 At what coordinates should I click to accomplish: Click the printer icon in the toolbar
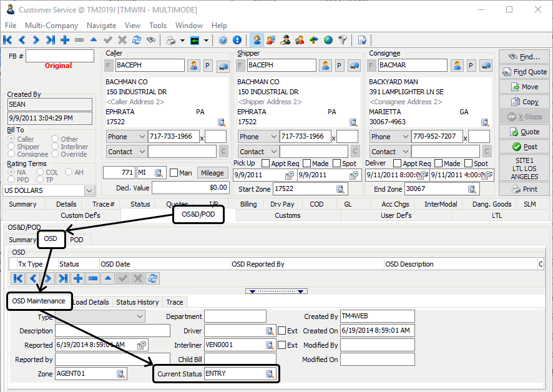170,41
